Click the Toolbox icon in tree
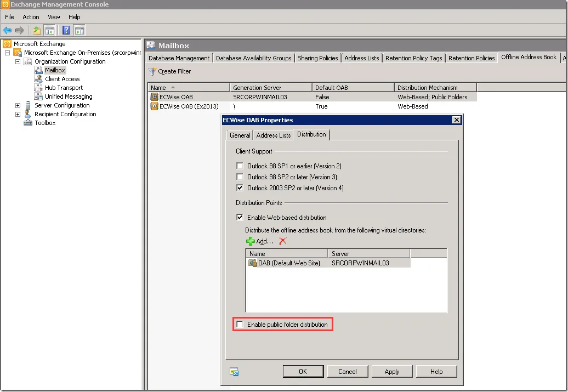This screenshot has width=568, height=392. click(27, 123)
